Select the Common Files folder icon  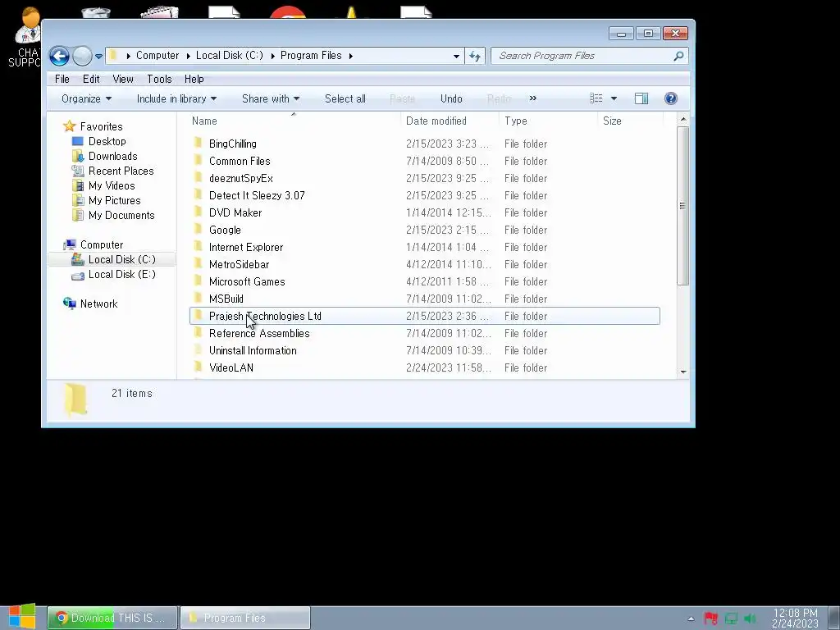[199, 160]
